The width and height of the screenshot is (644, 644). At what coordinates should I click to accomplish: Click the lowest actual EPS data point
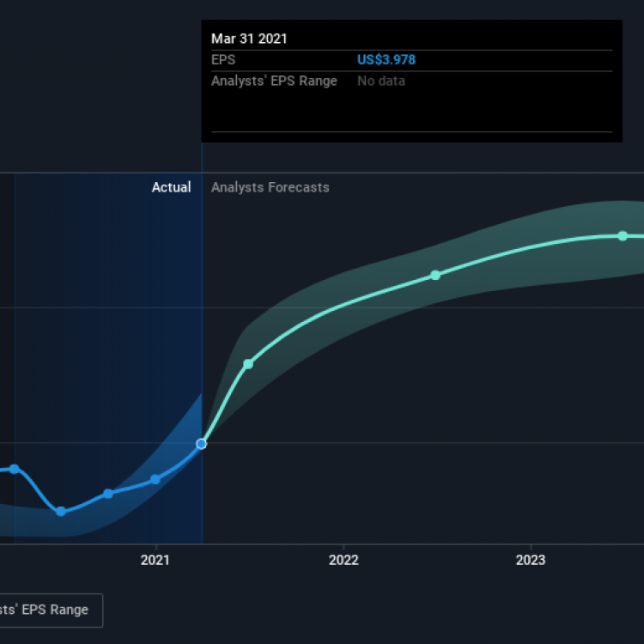pos(61,512)
